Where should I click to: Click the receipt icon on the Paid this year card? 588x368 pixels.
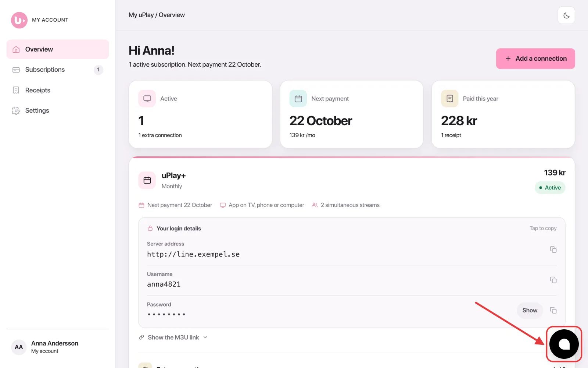tap(449, 99)
